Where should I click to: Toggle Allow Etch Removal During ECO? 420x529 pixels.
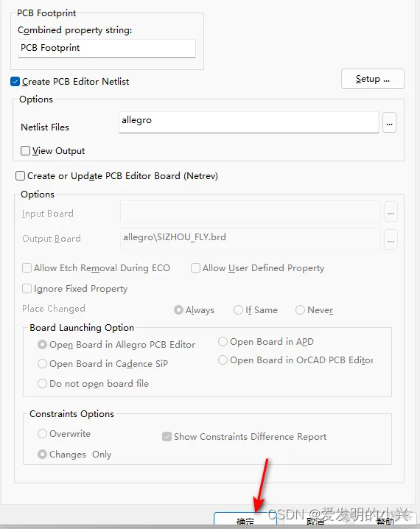27,268
